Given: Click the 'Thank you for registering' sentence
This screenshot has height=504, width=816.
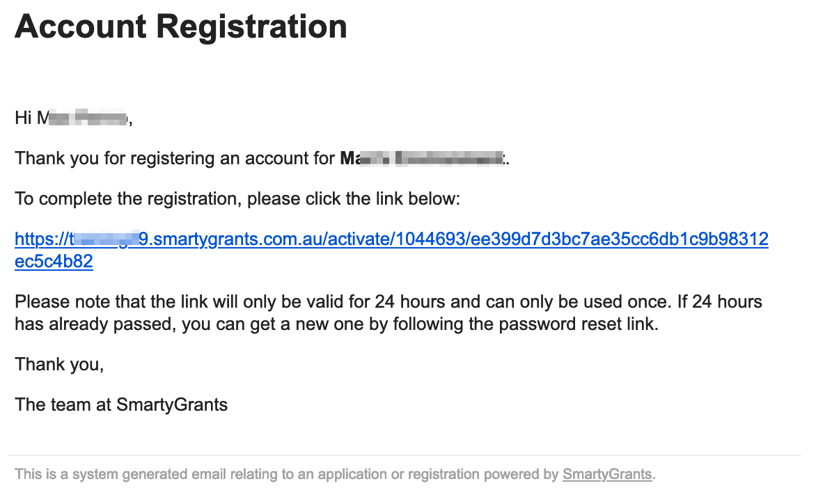Looking at the screenshot, I should point(174,159).
